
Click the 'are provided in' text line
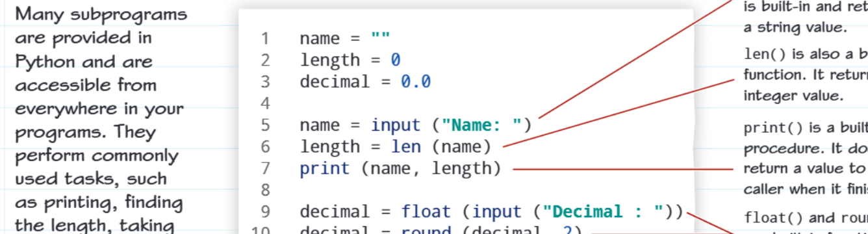[x=83, y=38]
